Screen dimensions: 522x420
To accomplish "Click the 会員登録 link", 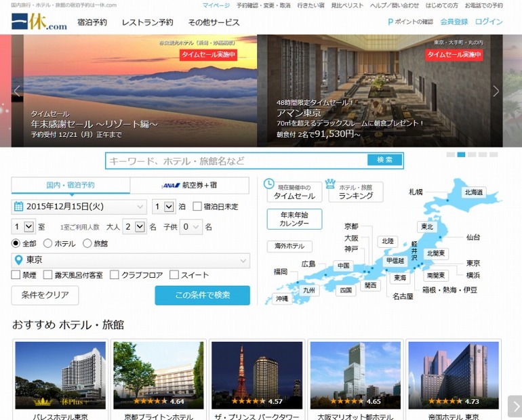I will coord(454,22).
